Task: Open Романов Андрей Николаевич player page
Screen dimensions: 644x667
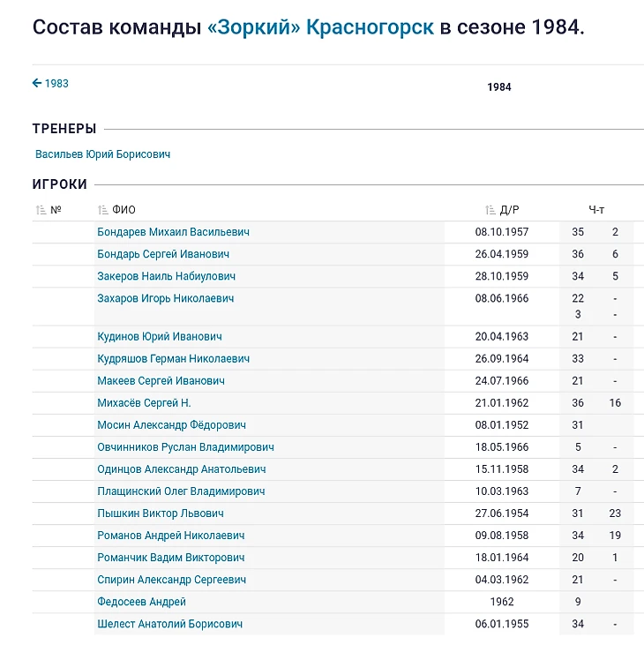Action: [171, 536]
